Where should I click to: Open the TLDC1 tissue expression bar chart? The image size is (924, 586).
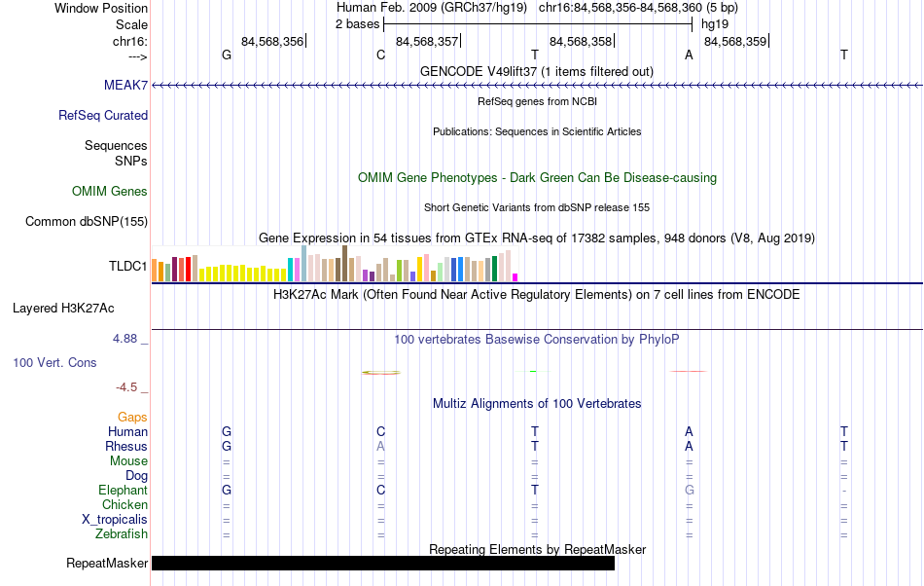point(335,264)
